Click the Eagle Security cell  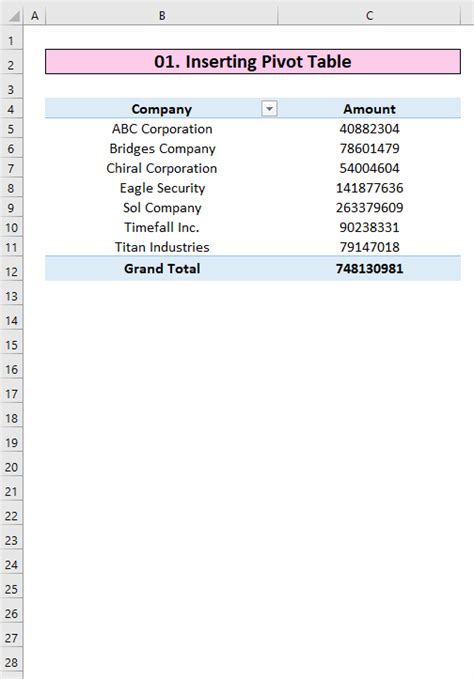pyautogui.click(x=161, y=188)
